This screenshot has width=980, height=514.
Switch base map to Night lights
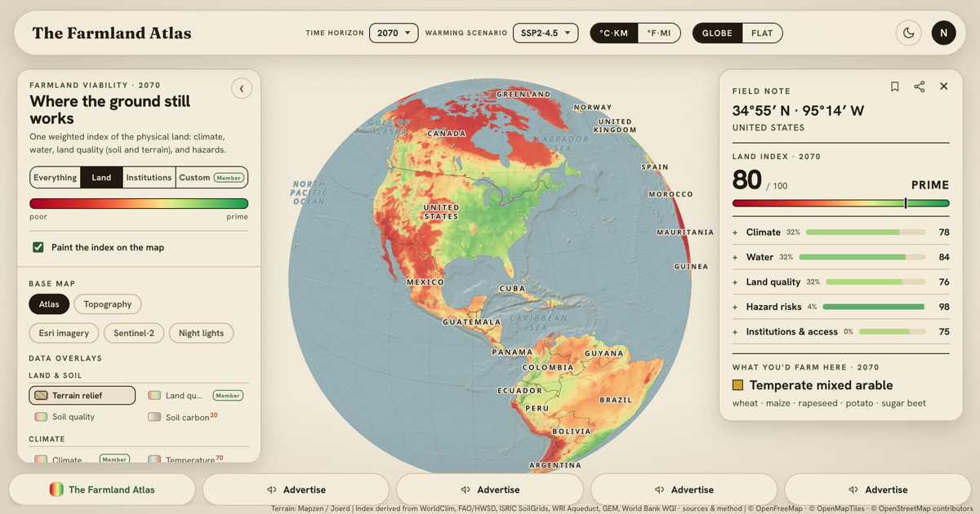point(201,333)
